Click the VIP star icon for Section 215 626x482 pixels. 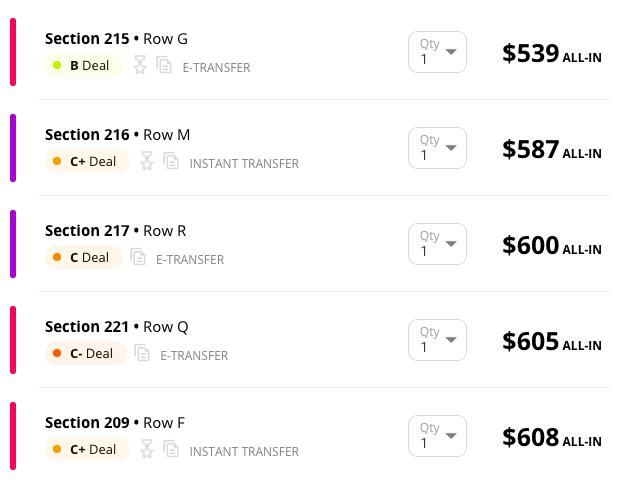140,65
